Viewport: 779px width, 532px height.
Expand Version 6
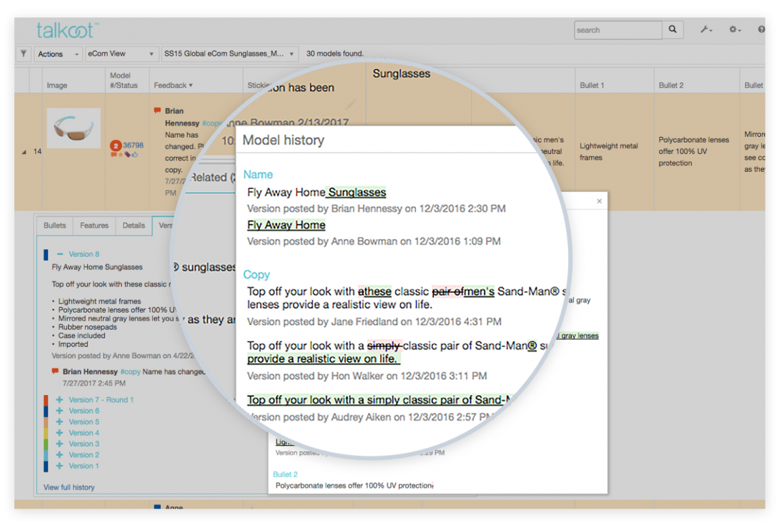click(60, 411)
